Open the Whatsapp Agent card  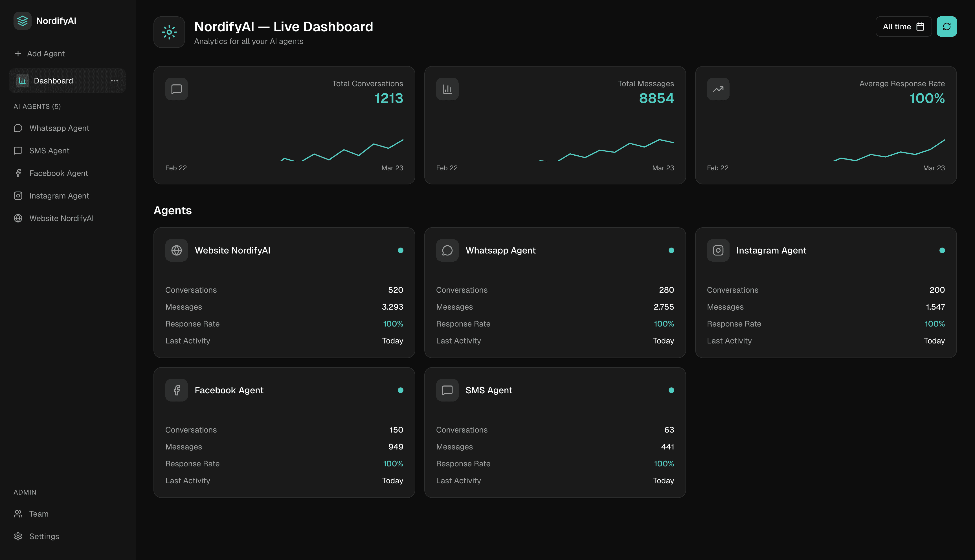point(555,292)
